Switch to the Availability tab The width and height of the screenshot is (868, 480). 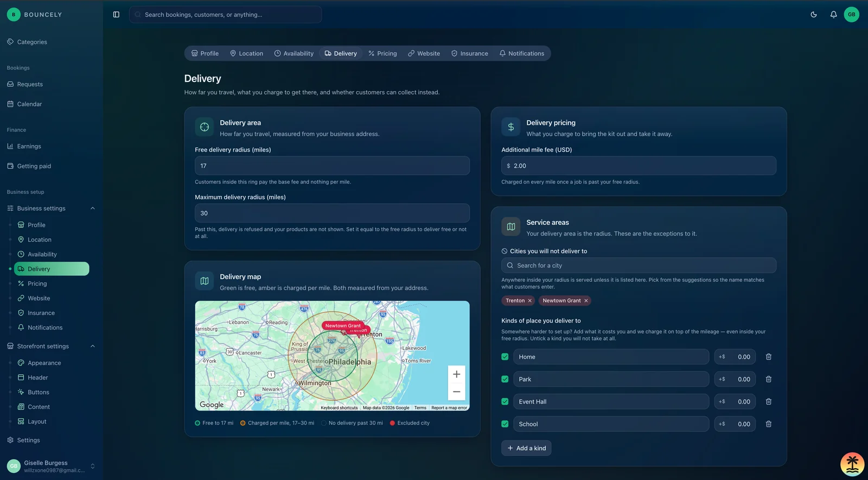[294, 53]
